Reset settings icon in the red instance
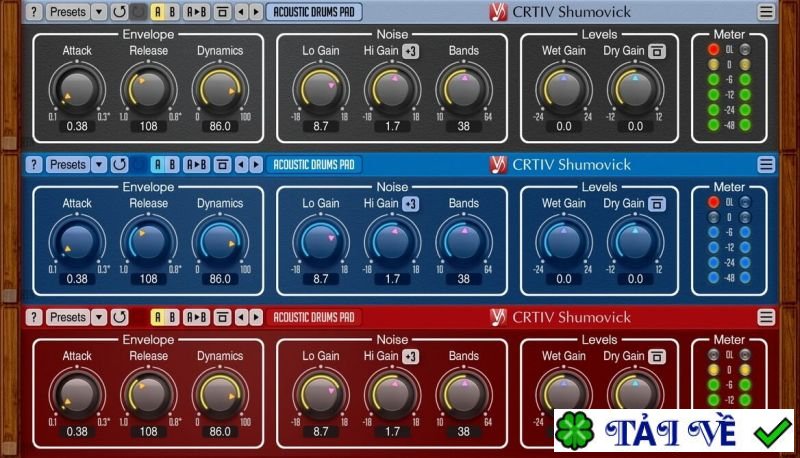 pyautogui.click(x=119, y=317)
